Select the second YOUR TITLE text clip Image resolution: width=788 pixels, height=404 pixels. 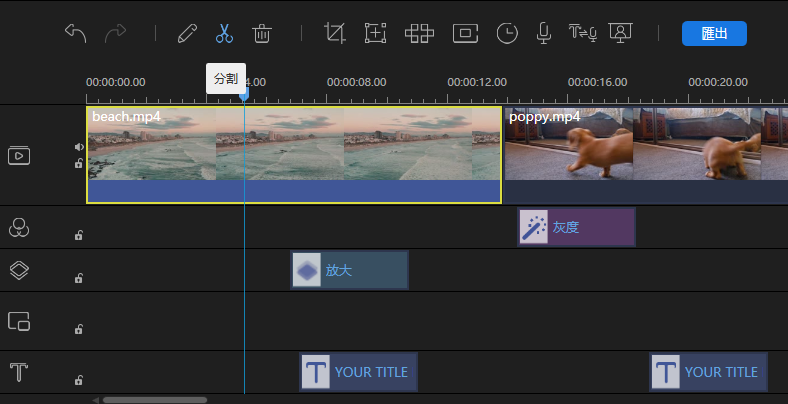click(x=708, y=372)
